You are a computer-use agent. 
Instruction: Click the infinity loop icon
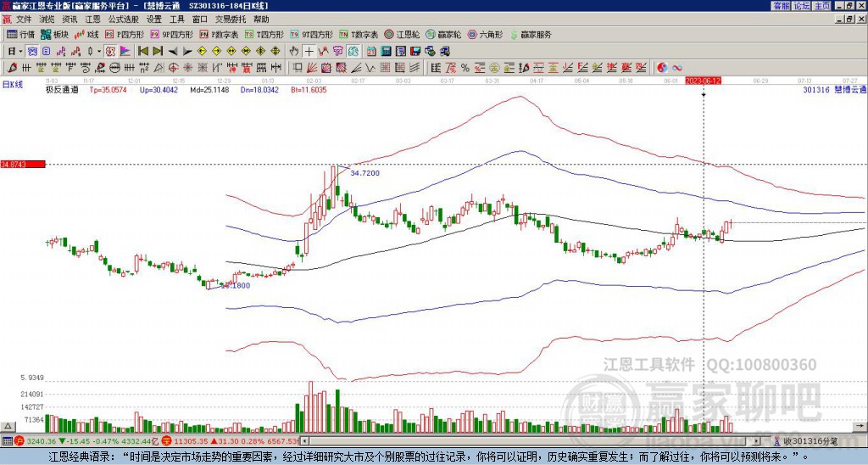click(x=677, y=68)
